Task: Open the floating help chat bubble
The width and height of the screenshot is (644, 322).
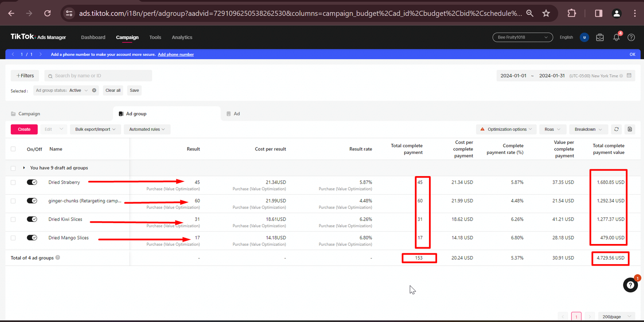Action: coord(630,285)
